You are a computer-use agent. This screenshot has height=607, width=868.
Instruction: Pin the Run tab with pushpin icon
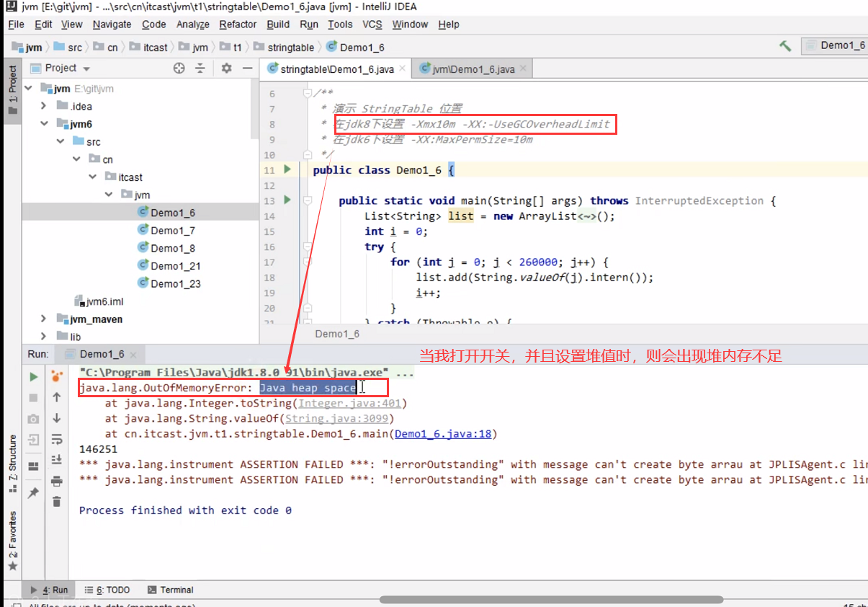[34, 493]
